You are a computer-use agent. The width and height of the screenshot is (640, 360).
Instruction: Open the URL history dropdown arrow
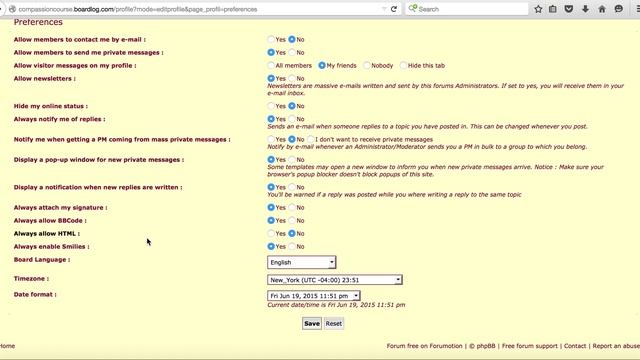(384, 9)
